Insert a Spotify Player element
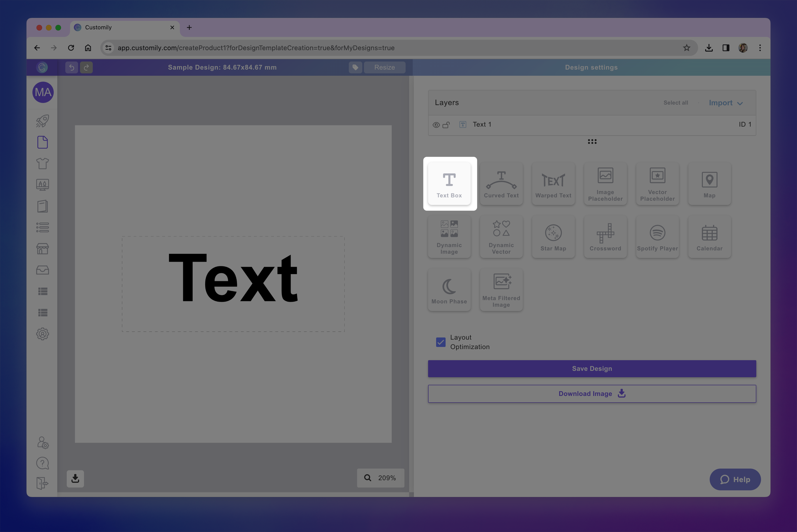The image size is (797, 532). [657, 236]
